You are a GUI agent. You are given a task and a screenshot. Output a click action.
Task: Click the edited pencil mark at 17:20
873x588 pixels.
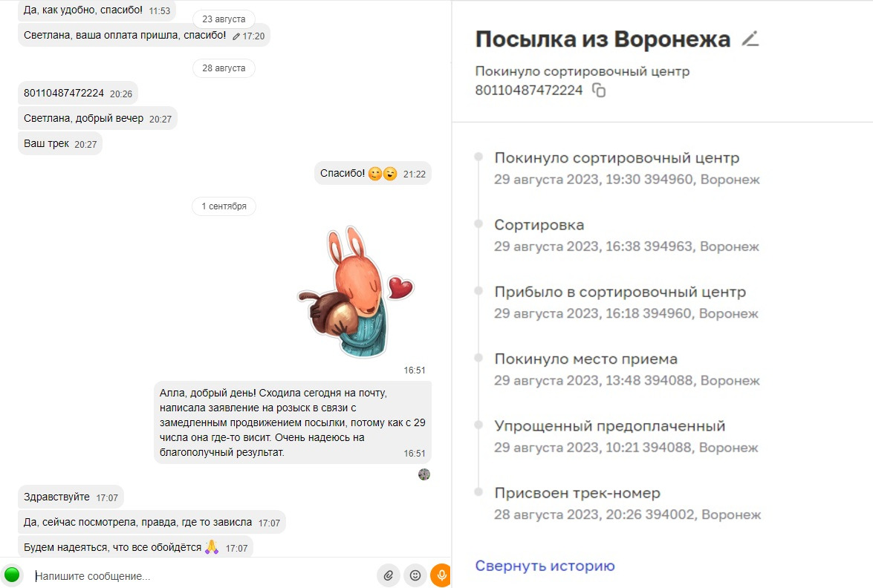pos(236,36)
